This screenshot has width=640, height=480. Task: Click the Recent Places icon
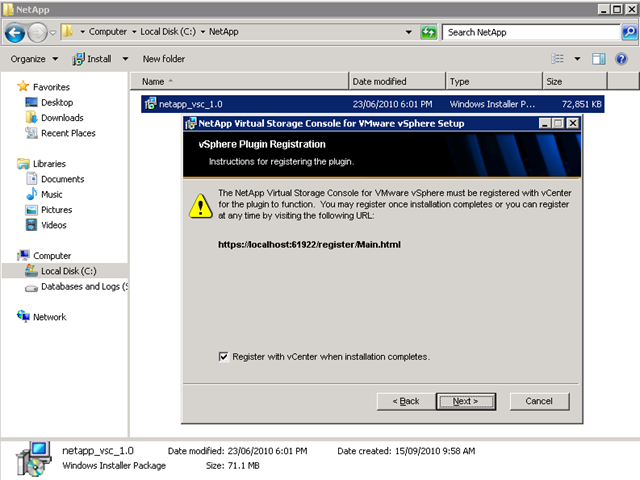[31, 133]
